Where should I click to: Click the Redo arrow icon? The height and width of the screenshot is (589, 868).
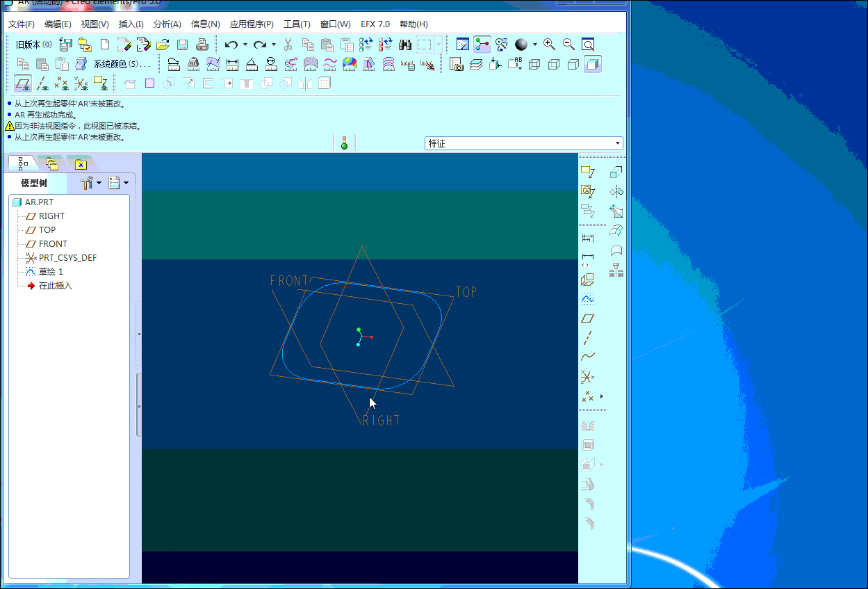click(259, 45)
